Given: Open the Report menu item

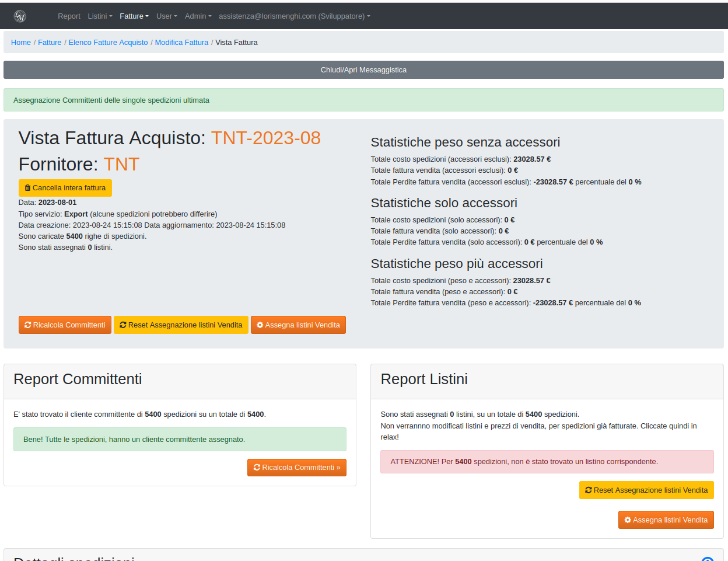Looking at the screenshot, I should pos(69,16).
